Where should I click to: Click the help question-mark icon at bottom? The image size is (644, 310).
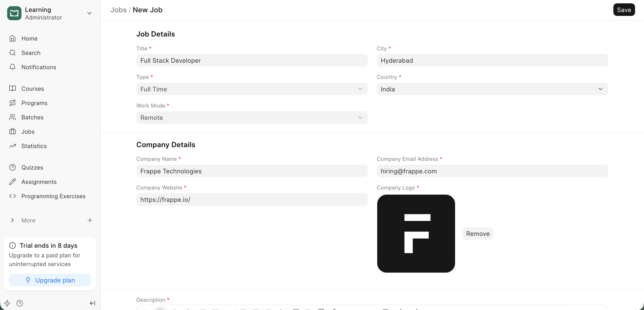click(x=19, y=303)
